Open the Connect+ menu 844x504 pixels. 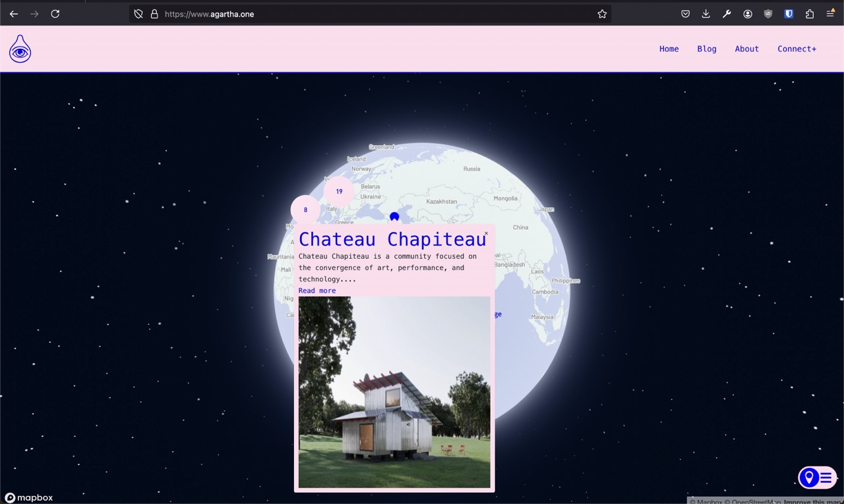pos(797,49)
